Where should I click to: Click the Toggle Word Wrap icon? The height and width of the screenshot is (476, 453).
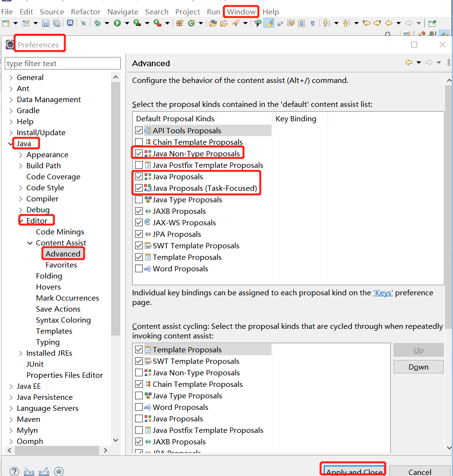coord(291,23)
